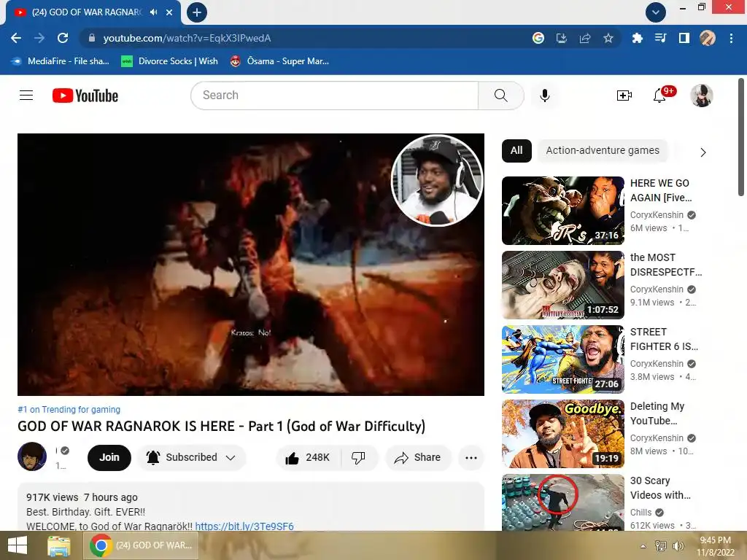Open HERE WE GO AGAIN video title
The height and width of the screenshot is (560, 747).
pos(661,190)
